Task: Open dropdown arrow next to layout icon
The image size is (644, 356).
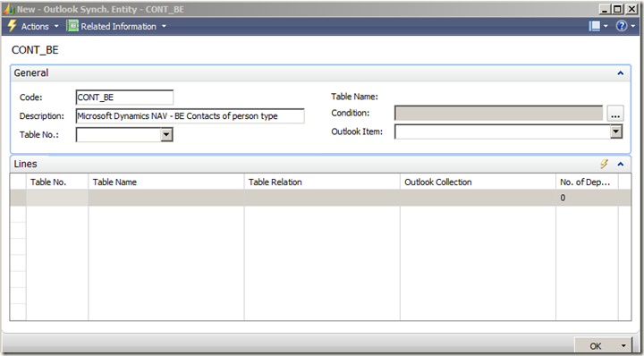Action: pyautogui.click(x=606, y=26)
